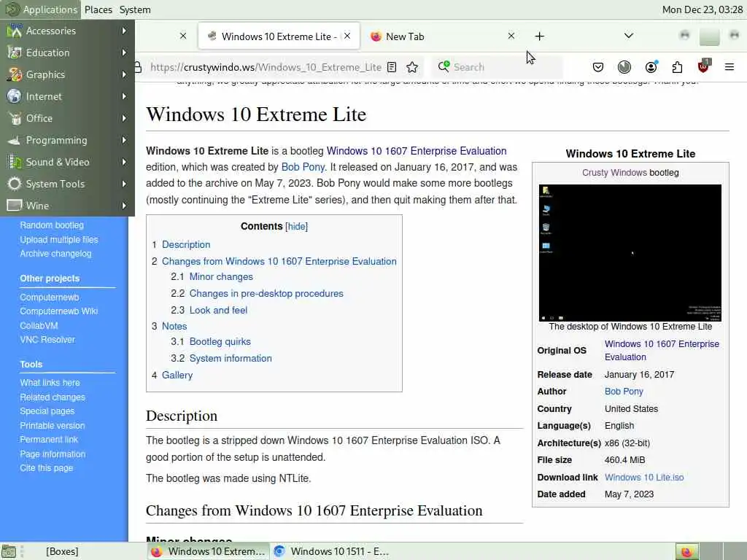Download Windows 10 Lite.iso link

pyautogui.click(x=644, y=477)
